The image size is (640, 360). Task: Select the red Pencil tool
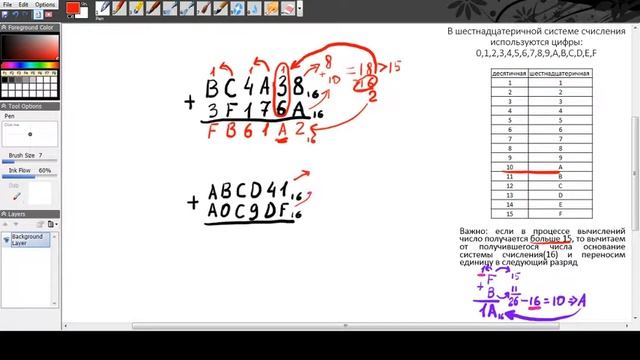tap(119, 9)
